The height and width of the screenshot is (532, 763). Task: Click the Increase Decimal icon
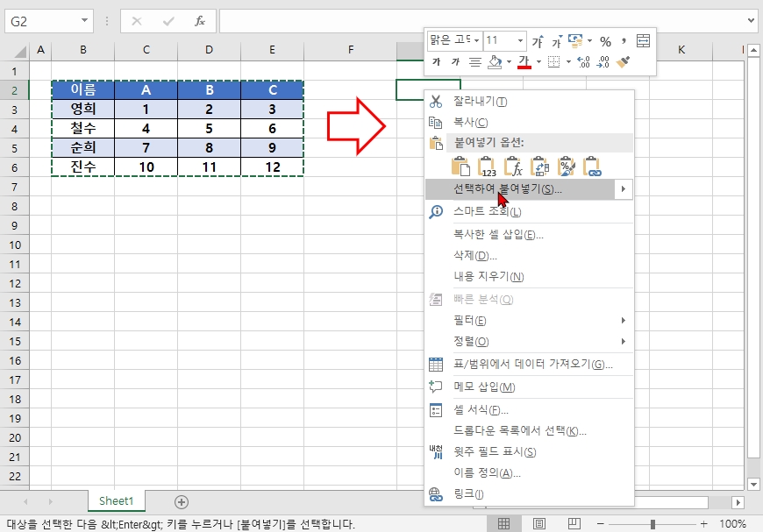coord(581,61)
